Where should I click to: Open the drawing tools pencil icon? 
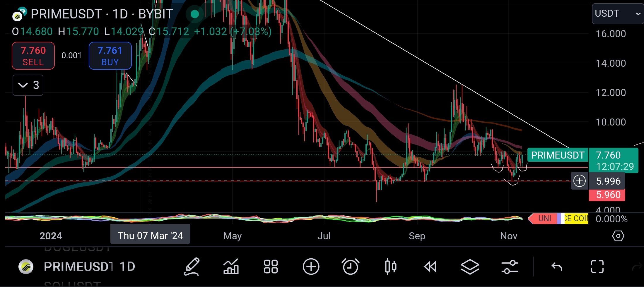[x=192, y=267]
